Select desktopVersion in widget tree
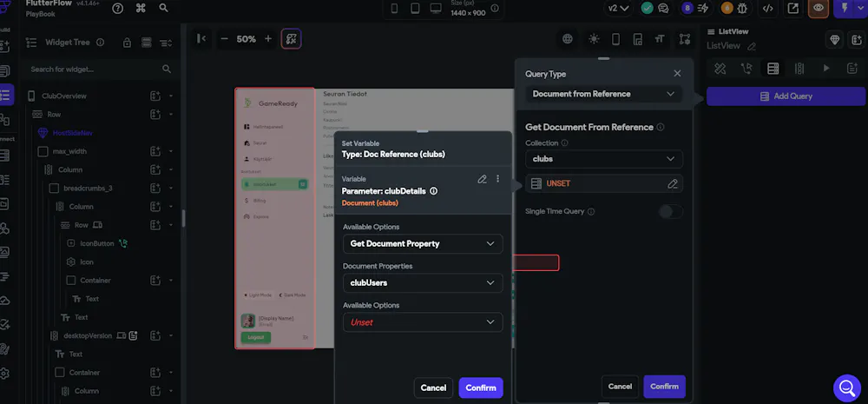Viewport: 868px width, 404px height. [x=88, y=335]
